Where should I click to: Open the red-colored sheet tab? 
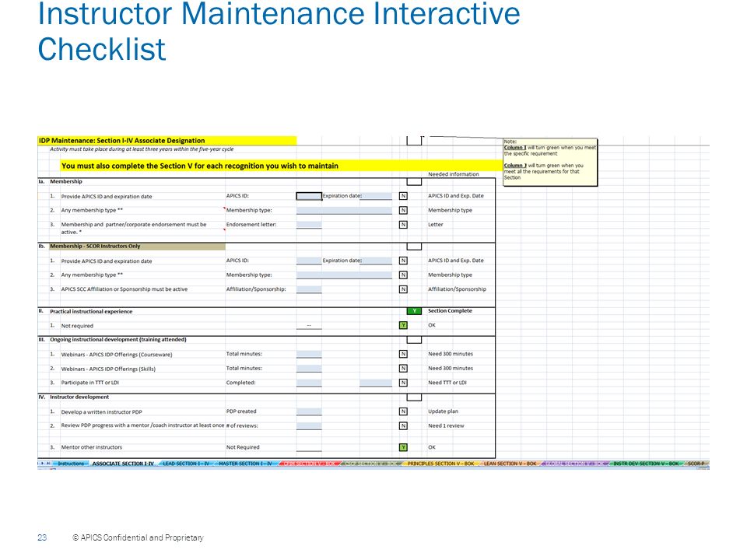point(310,464)
